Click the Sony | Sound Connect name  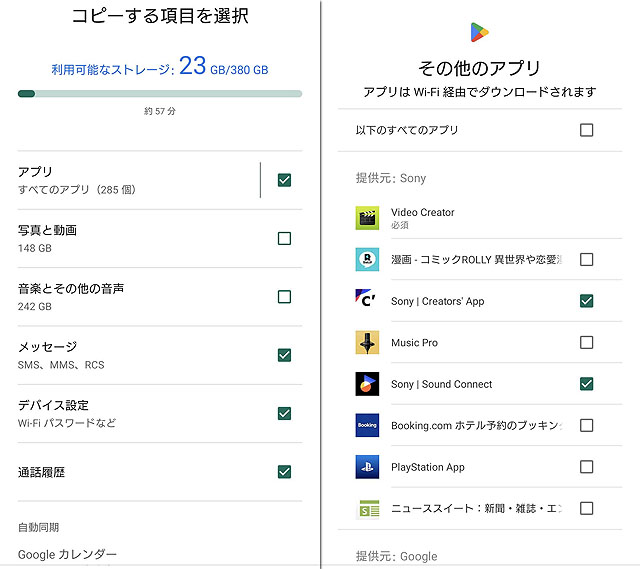(x=442, y=384)
